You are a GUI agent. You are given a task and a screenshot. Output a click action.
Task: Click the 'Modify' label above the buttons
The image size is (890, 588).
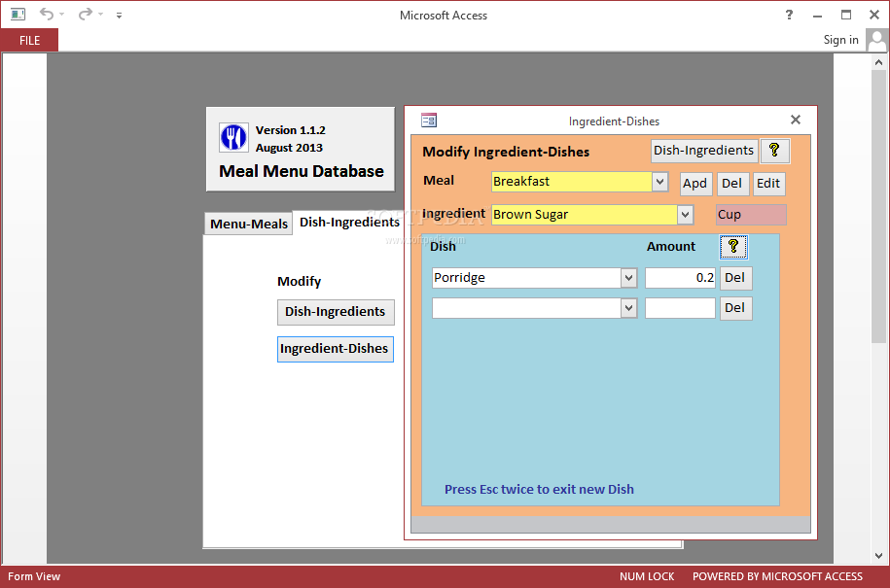(x=300, y=281)
